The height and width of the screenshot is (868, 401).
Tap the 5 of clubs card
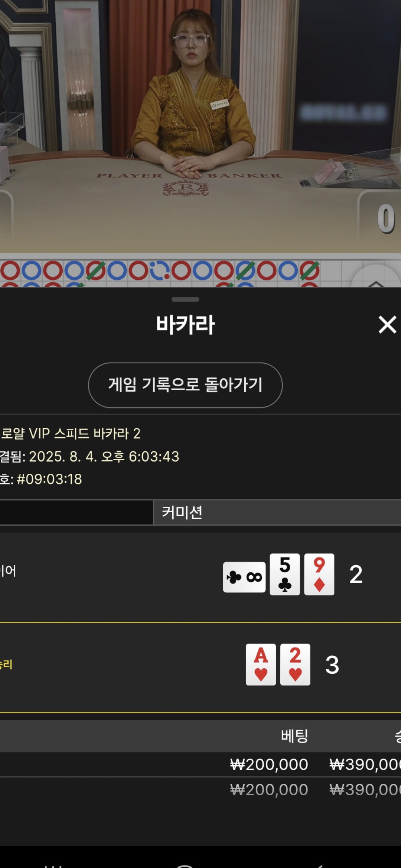[x=285, y=574]
